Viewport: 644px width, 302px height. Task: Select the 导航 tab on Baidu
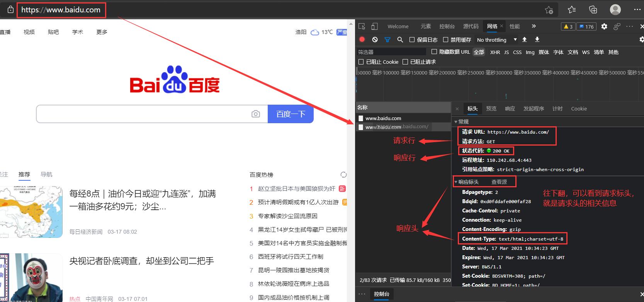pyautogui.click(x=46, y=175)
